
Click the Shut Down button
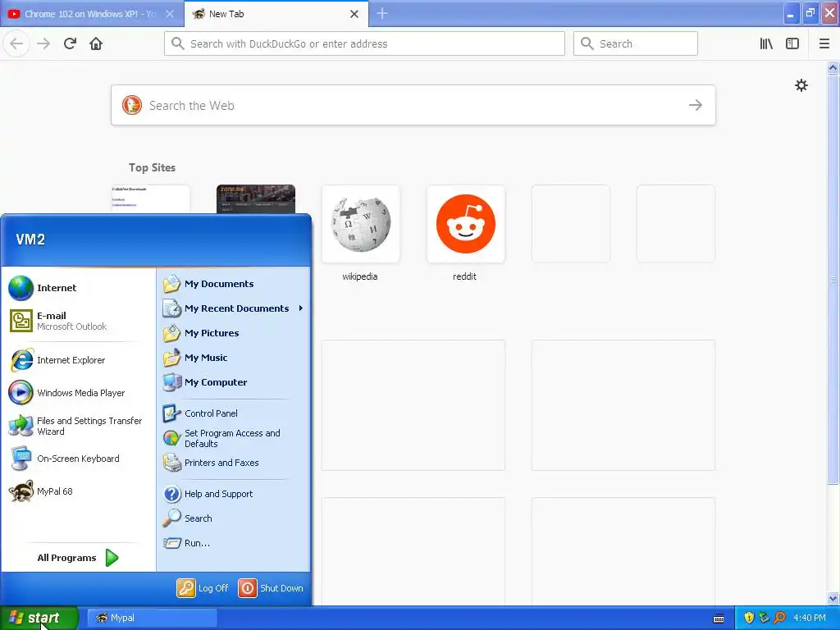pos(271,588)
